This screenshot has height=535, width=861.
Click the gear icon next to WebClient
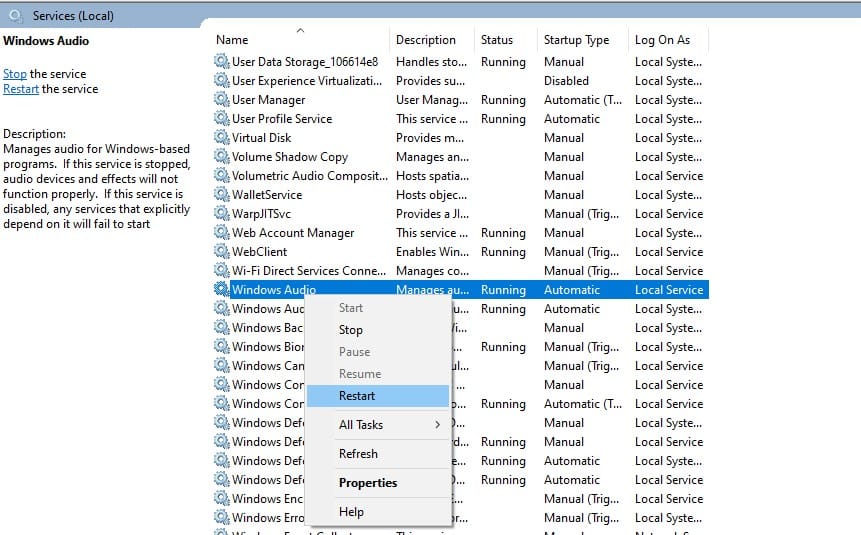pyautogui.click(x=221, y=252)
